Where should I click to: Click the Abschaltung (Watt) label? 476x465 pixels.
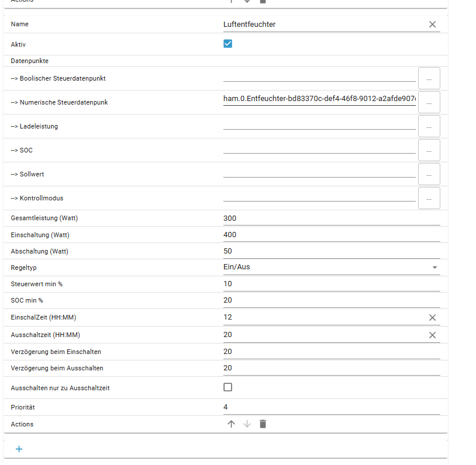click(x=39, y=251)
